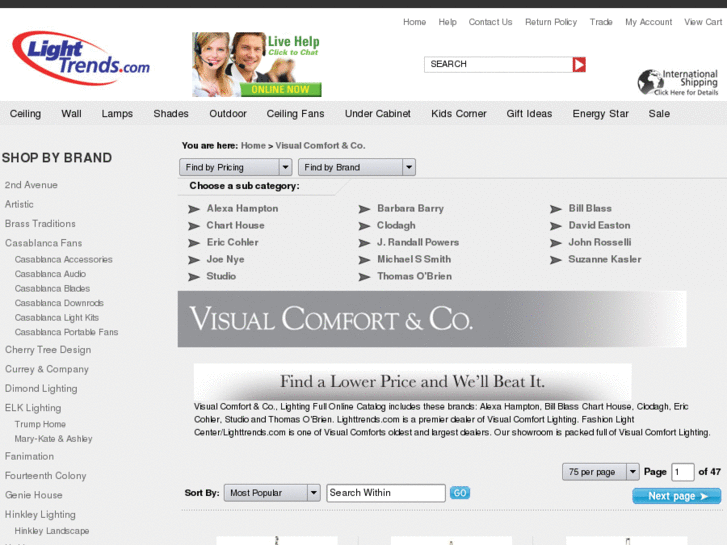Click arrow icon beside Clodagh
The width and height of the screenshot is (727, 545).
pyautogui.click(x=364, y=226)
